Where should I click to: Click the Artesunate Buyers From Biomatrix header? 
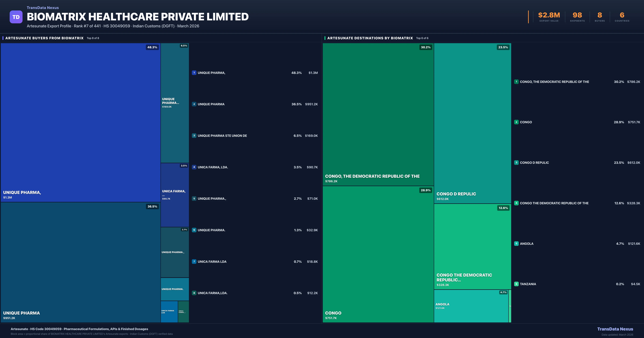pyautogui.click(x=45, y=38)
